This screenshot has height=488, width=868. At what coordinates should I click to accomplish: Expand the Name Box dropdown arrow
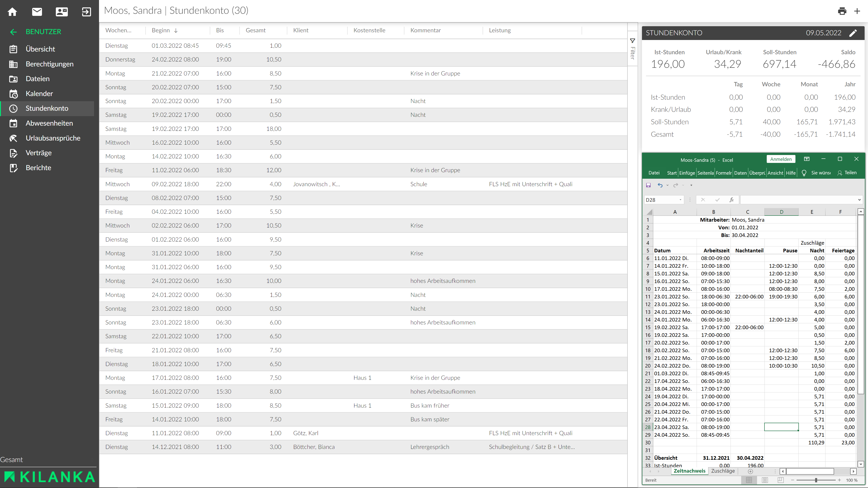pos(680,200)
